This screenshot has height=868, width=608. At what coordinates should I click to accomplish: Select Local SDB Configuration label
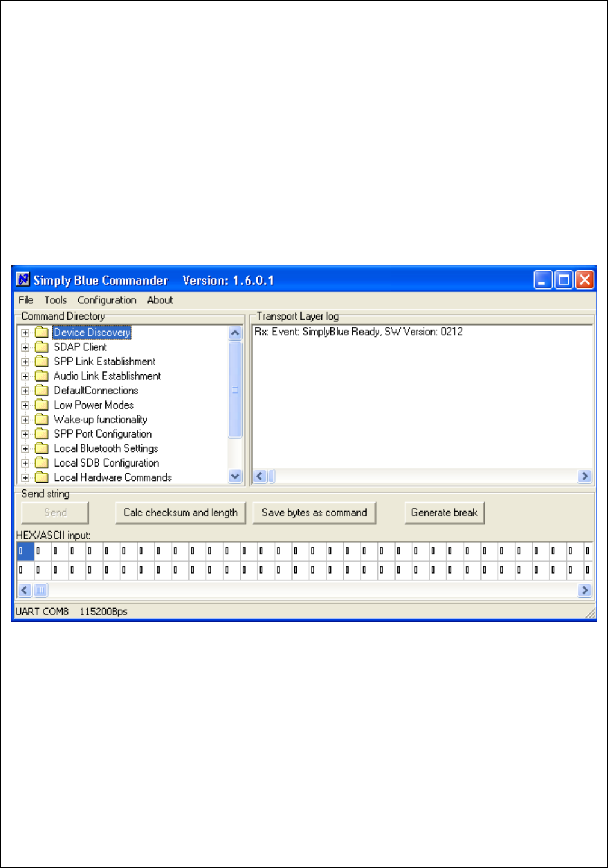point(107,462)
